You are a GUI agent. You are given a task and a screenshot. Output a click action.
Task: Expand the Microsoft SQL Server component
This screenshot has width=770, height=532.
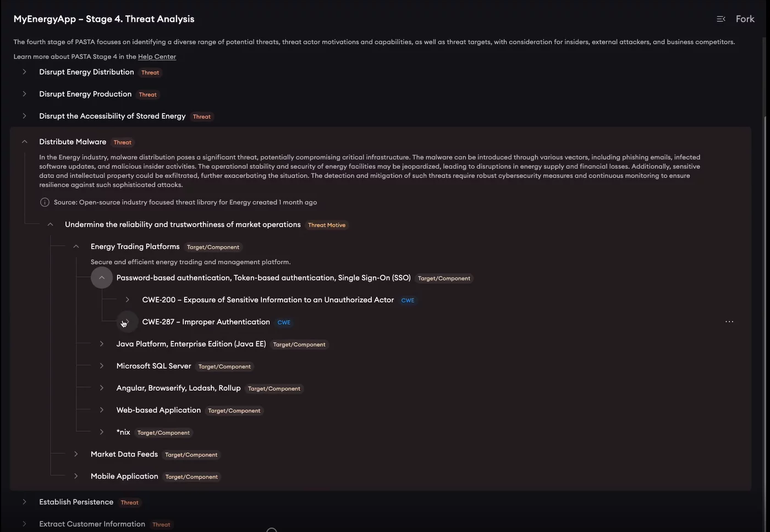pos(102,366)
